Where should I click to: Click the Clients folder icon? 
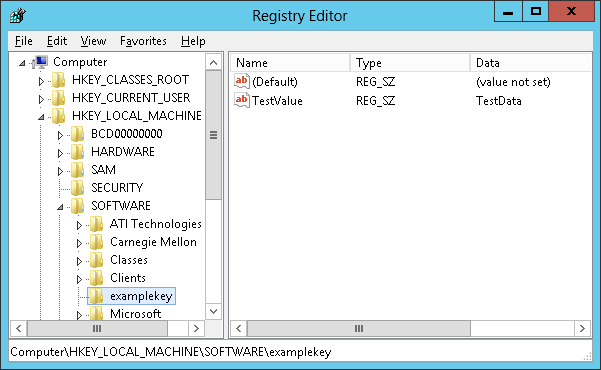(x=96, y=278)
